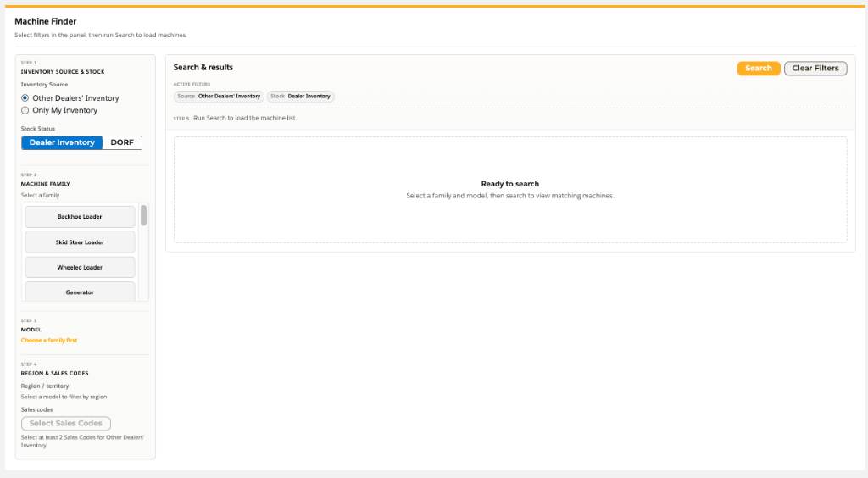This screenshot has height=478, width=868.
Task: Click the 'Select a model to filter by region' text
Action: (x=64, y=397)
